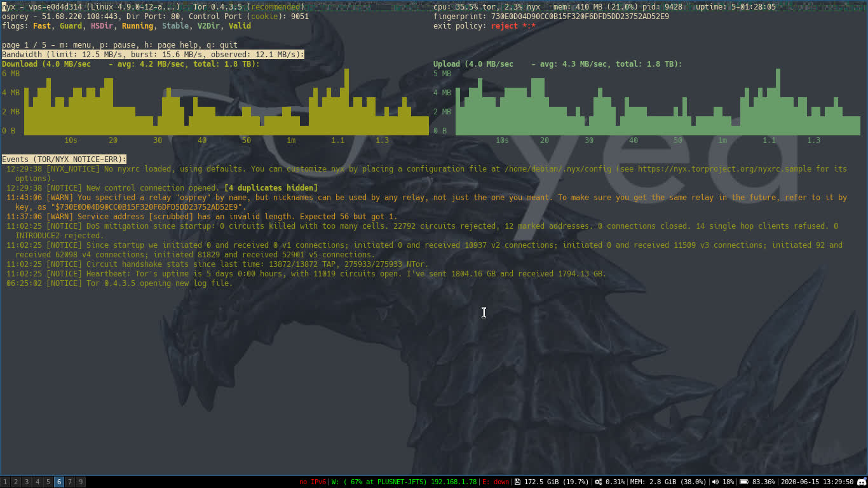
Task: Click the volume speaker icon
Action: point(715,482)
